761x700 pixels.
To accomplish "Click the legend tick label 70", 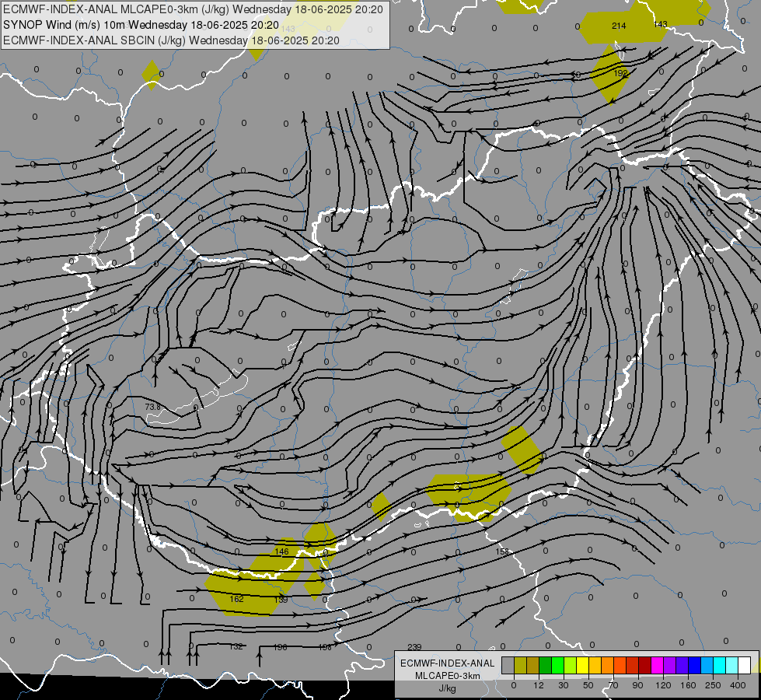I will 613,685.
